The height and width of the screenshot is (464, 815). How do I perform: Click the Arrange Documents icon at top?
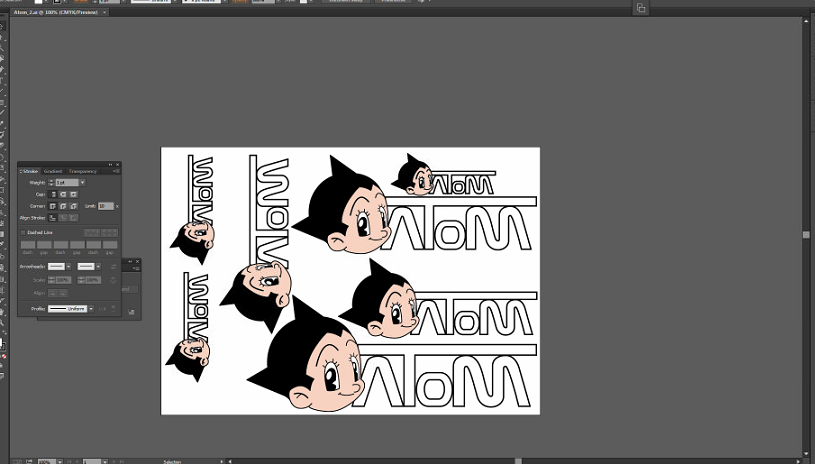pyautogui.click(x=641, y=8)
